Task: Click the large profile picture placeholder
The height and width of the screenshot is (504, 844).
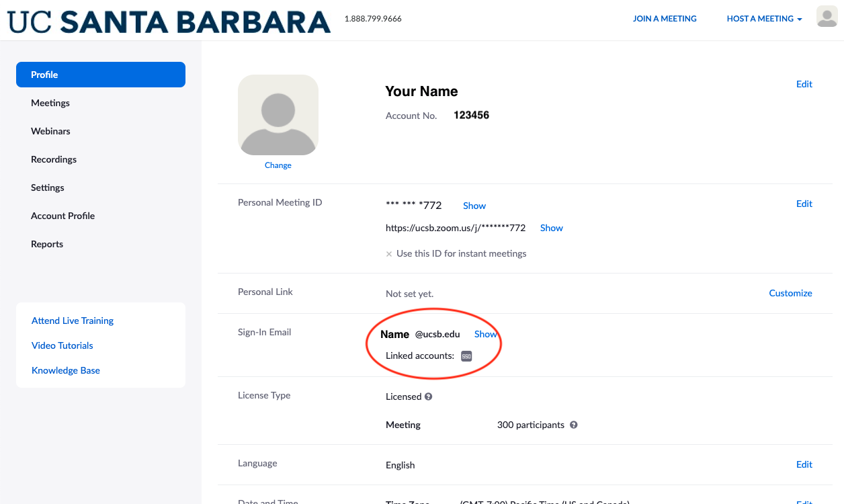Action: point(278,115)
